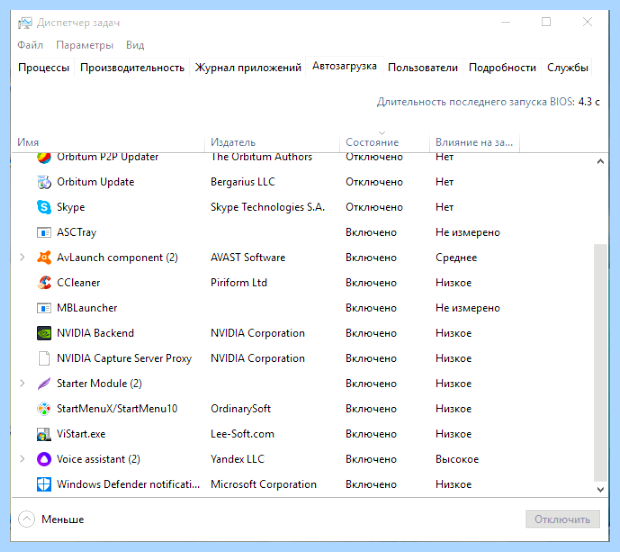Click the scrollbar down arrow
The width and height of the screenshot is (620, 552).
(x=600, y=490)
